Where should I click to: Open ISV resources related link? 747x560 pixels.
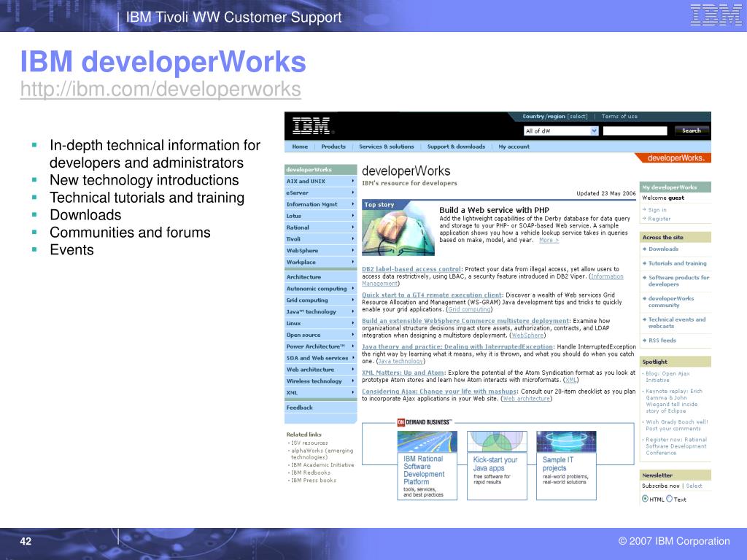coord(309,443)
